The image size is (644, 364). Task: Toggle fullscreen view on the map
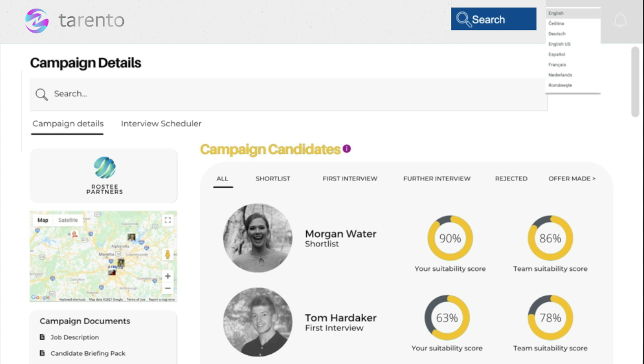[167, 220]
